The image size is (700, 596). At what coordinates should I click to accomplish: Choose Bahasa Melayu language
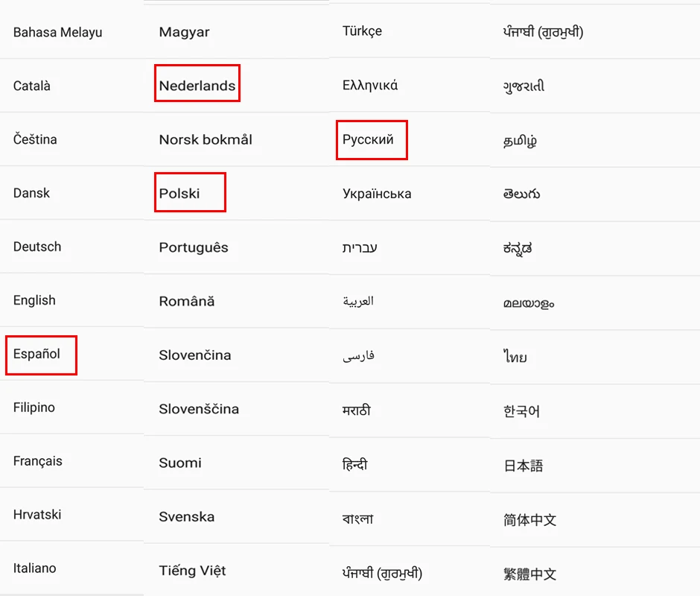[x=57, y=32]
